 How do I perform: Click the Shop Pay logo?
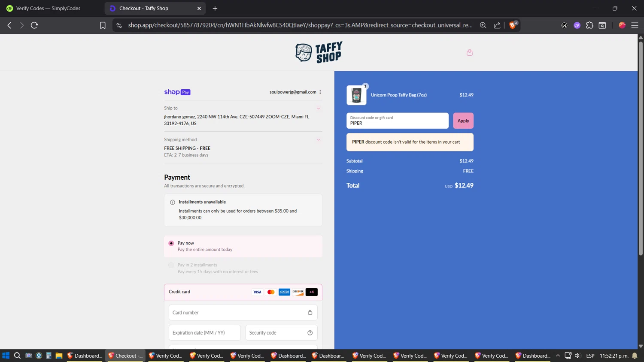coord(177,92)
